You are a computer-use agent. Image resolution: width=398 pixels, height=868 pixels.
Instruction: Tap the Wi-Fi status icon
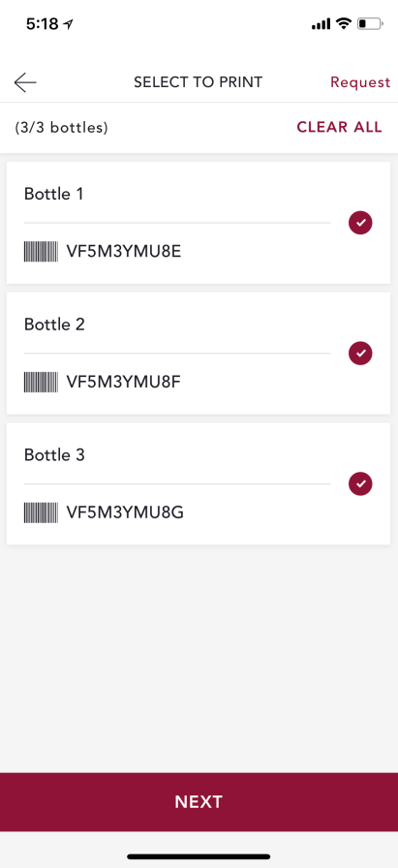click(344, 24)
